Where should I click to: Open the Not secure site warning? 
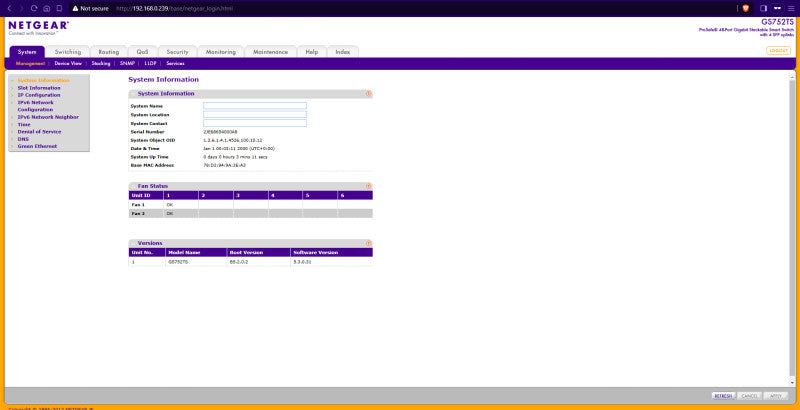[x=90, y=8]
